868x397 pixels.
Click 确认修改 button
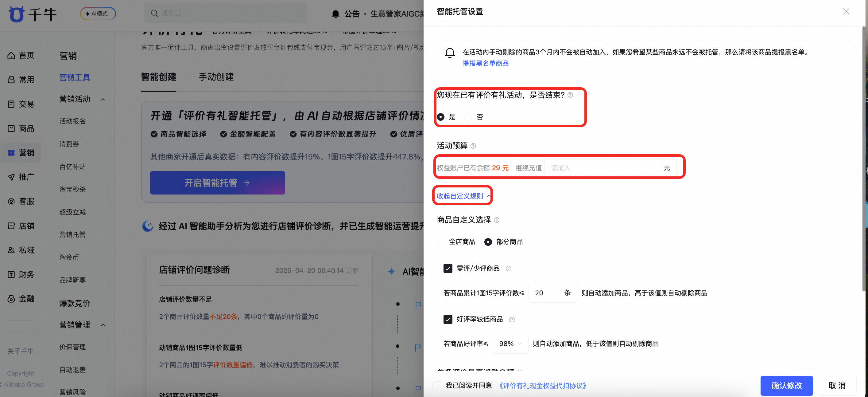coord(786,386)
